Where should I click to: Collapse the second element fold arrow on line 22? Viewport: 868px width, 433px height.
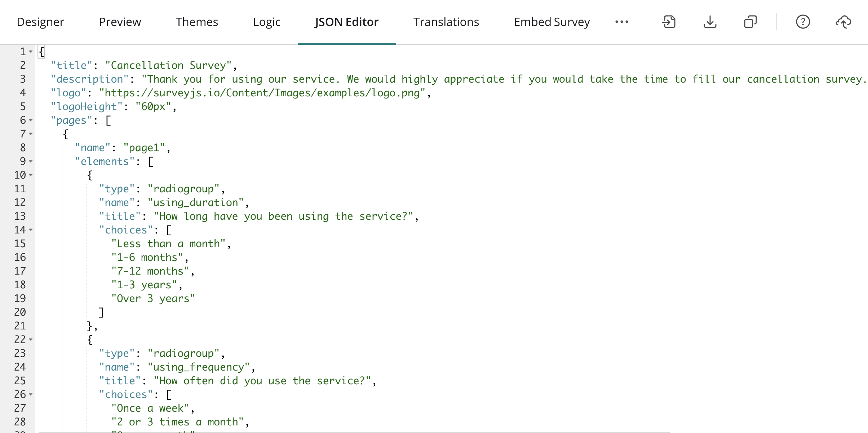(x=31, y=340)
